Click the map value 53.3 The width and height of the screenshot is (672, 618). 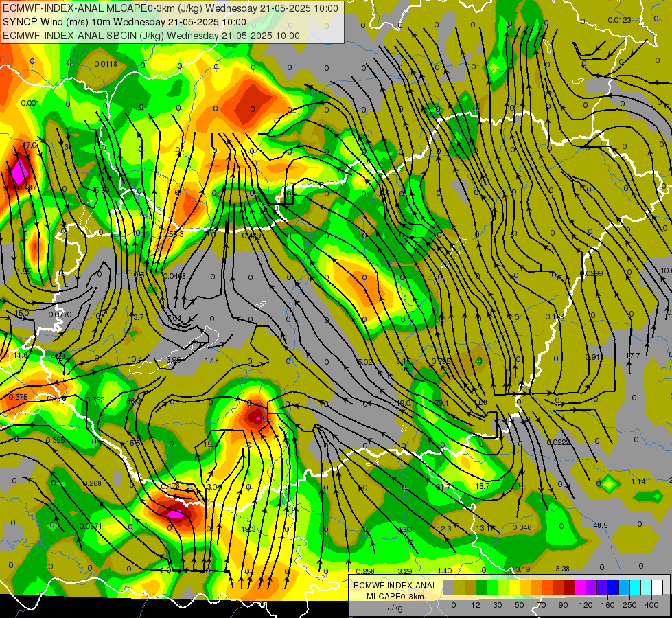coord(176,234)
